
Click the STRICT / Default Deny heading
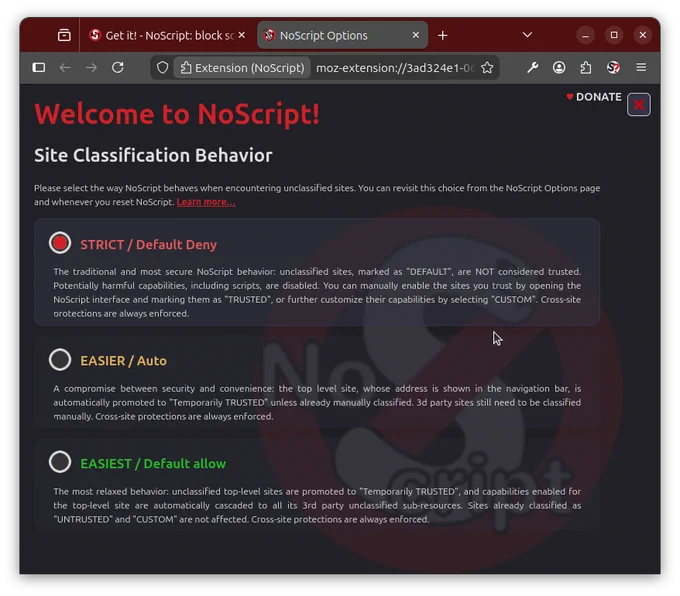tap(148, 245)
